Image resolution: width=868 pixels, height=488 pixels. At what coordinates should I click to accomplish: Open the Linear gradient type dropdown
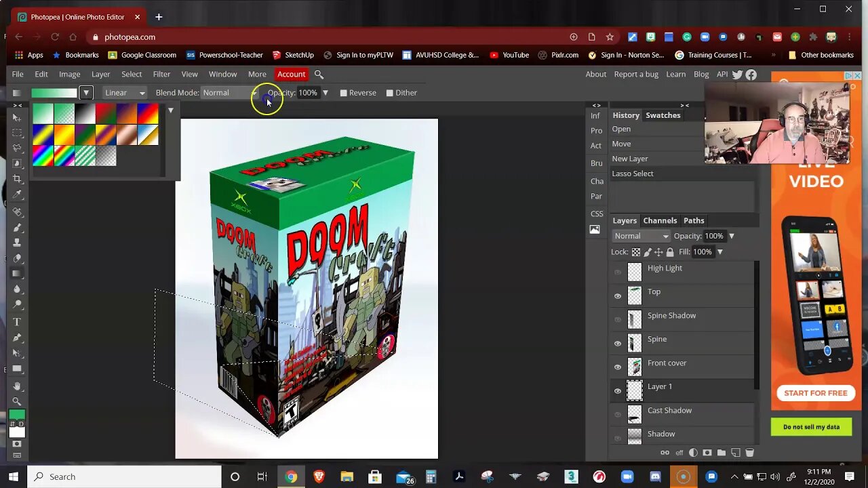pos(125,93)
